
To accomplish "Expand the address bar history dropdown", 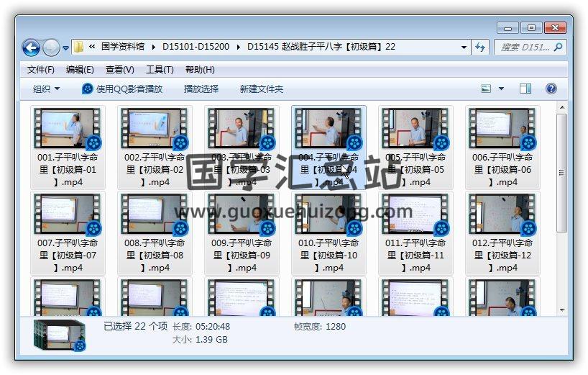I will [x=464, y=48].
